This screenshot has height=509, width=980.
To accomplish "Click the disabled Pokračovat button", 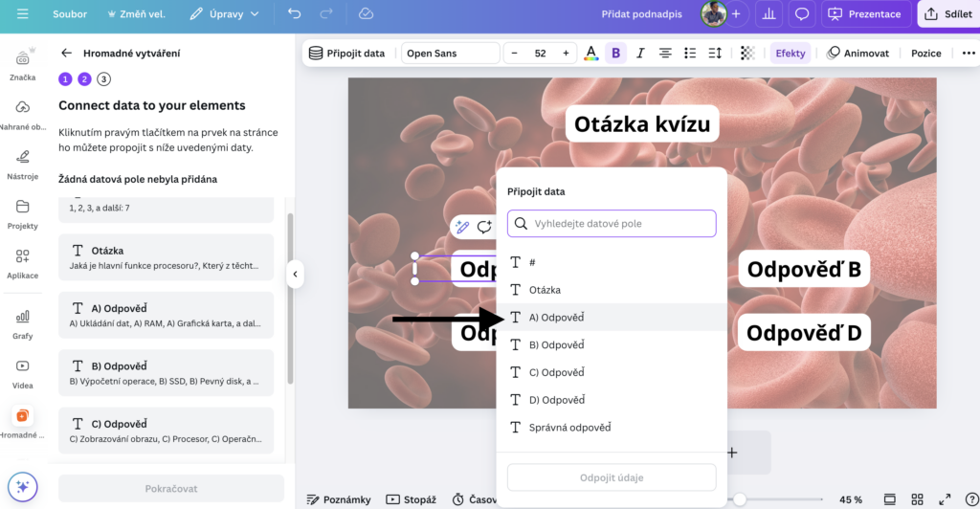I will click(x=171, y=488).
